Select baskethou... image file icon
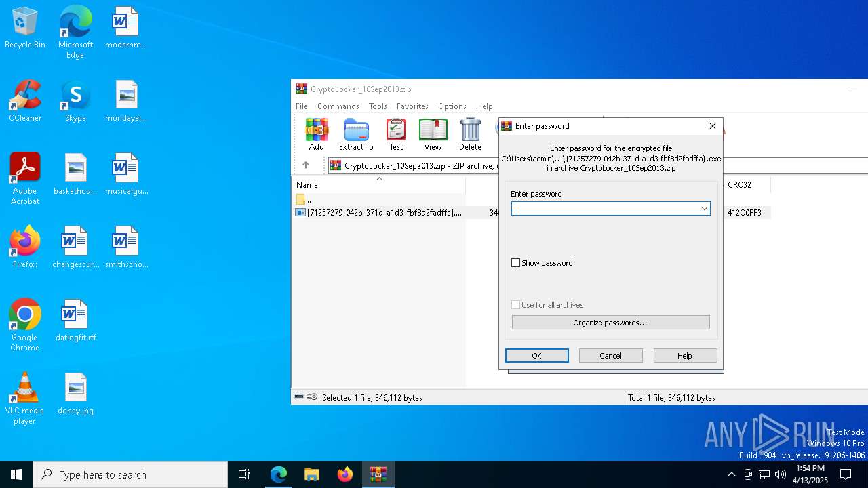Image resolution: width=868 pixels, height=488 pixels. click(x=75, y=175)
